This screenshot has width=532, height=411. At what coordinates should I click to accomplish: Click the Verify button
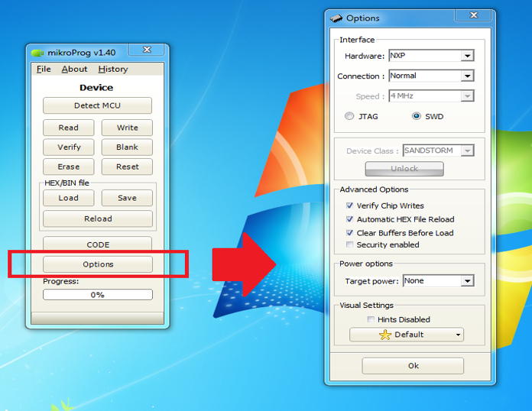[x=69, y=147]
